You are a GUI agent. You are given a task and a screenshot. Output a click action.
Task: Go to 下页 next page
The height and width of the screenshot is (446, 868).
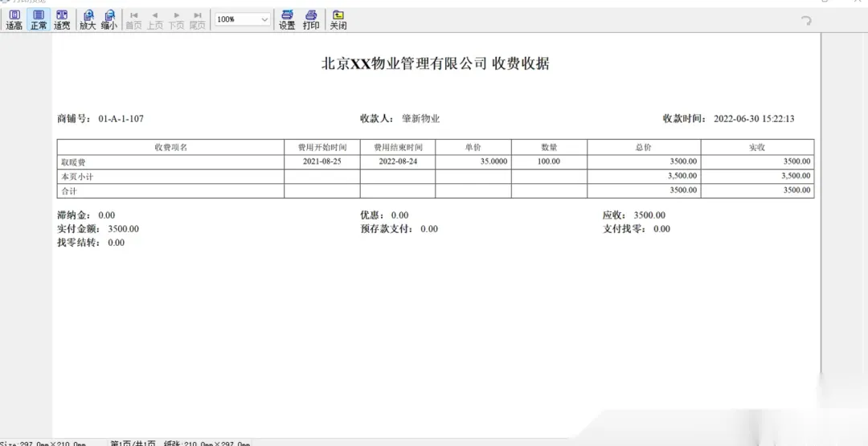pos(176,19)
